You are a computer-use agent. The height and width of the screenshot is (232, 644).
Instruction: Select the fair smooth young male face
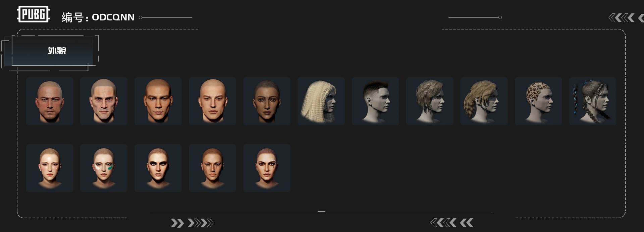(213, 101)
